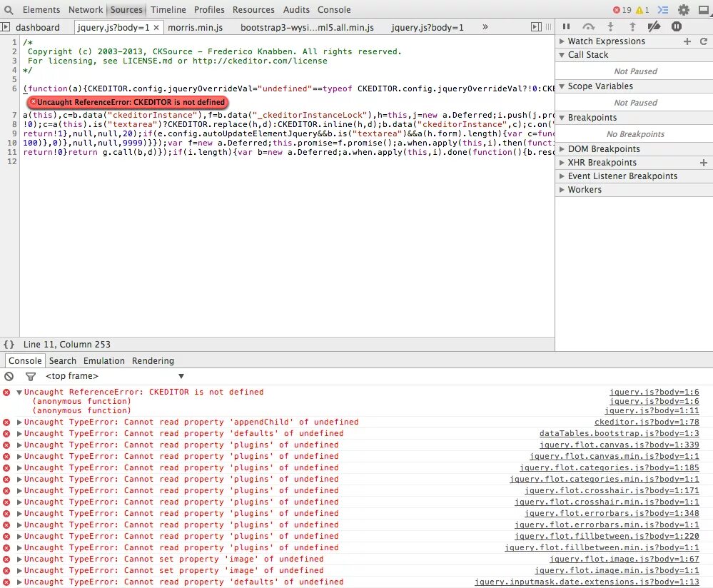713x588 pixels.
Task: Open the dashboard file tab
Action: [x=37, y=27]
